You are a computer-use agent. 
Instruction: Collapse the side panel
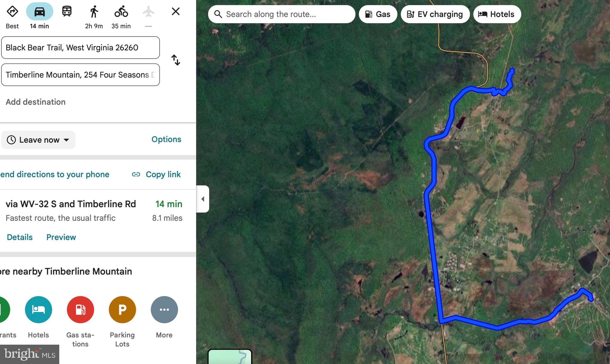point(203,199)
